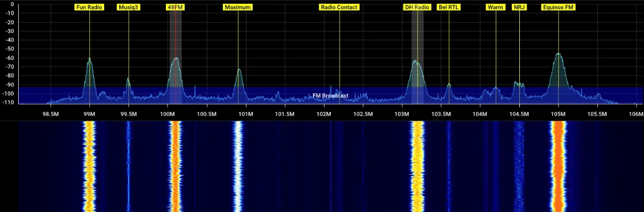644x212 pixels.
Task: Click the 101M frequency axis label
Action: point(245,114)
